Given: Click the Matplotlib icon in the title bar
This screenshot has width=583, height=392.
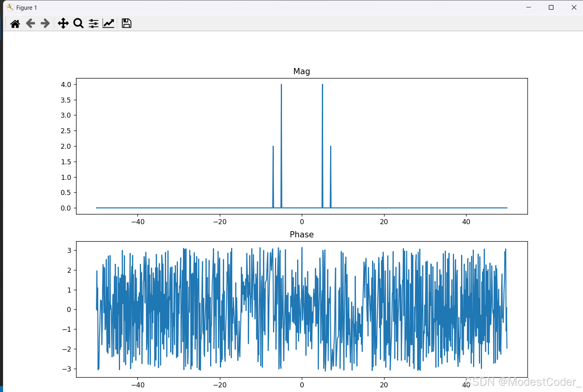Looking at the screenshot, I should [10, 7].
